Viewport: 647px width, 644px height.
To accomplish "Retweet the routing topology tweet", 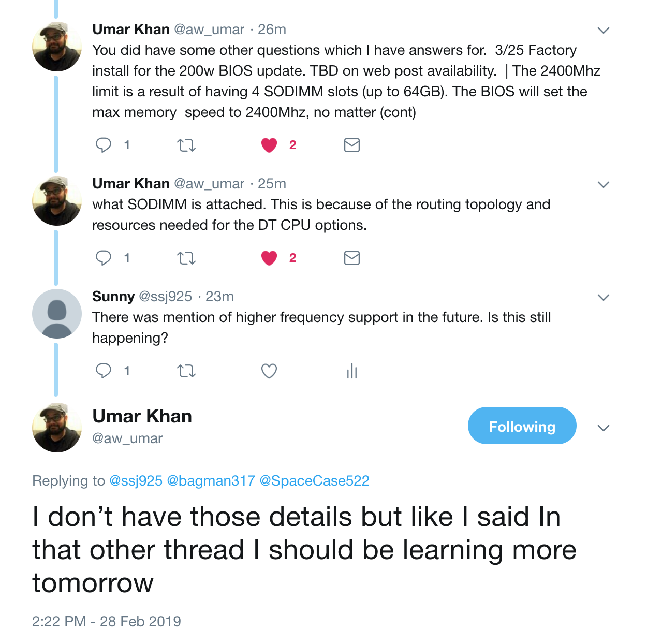I will click(186, 258).
